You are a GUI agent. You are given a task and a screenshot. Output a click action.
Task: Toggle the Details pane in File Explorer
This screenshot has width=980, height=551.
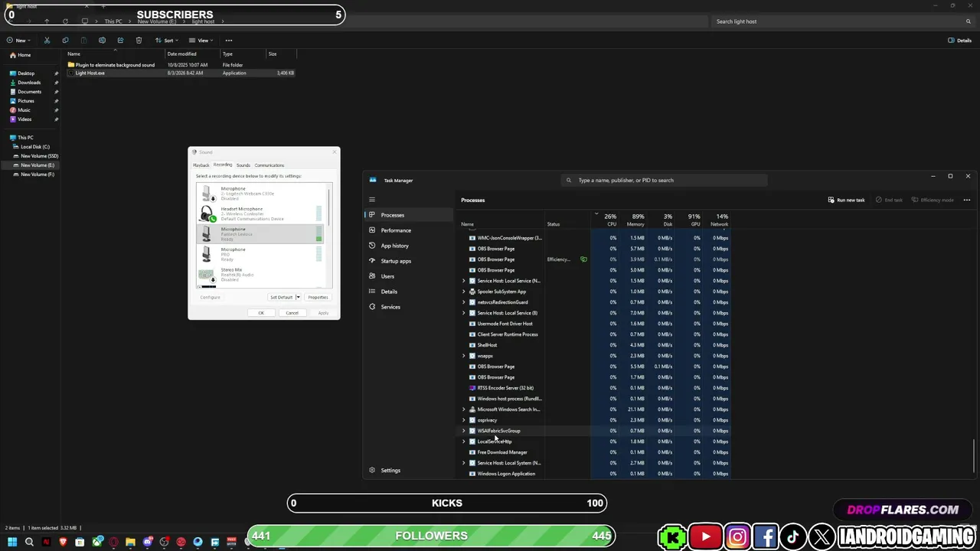click(960, 41)
